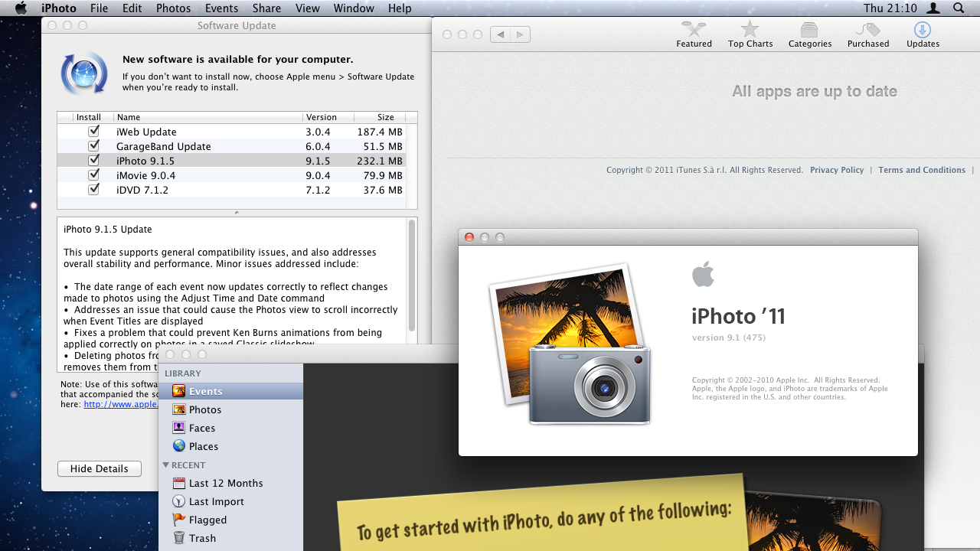This screenshot has height=551, width=980.
Task: Open the iPhoto Trash icon
Action: (x=178, y=538)
